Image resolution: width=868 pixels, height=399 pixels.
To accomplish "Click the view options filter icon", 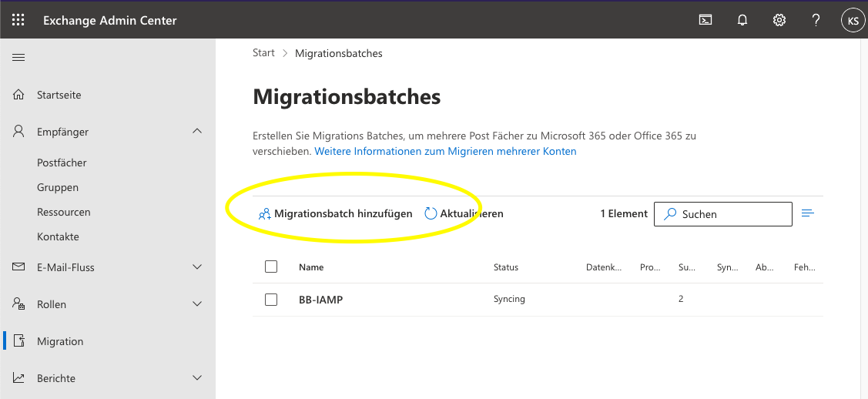I will pos(808,213).
